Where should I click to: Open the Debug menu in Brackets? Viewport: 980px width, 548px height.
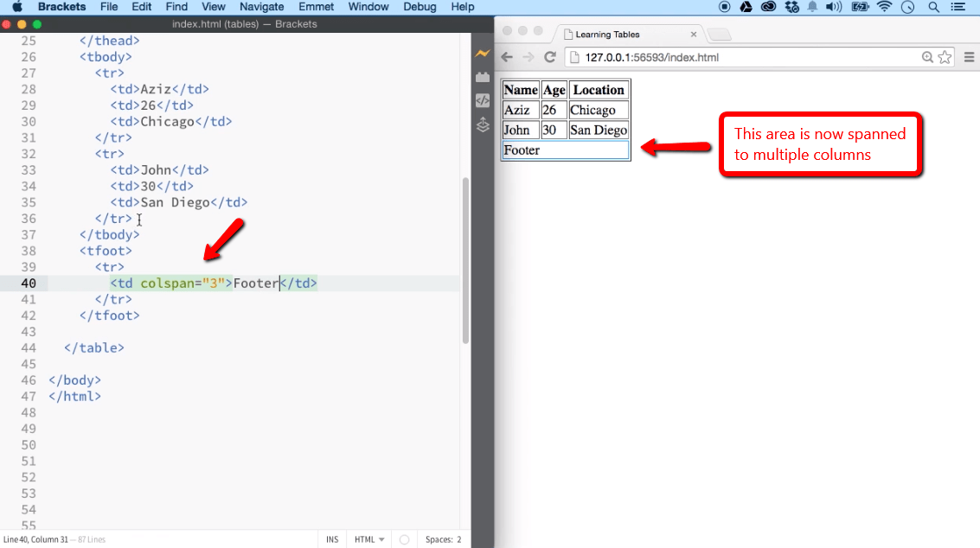click(420, 7)
